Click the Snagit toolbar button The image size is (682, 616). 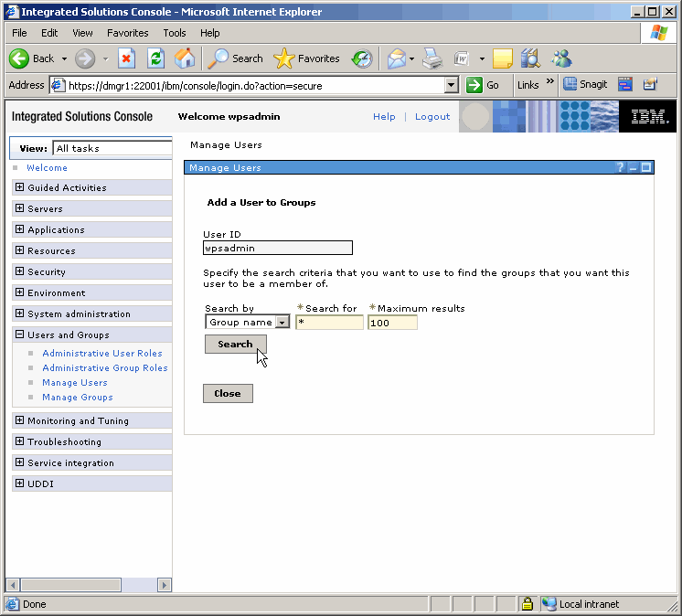click(585, 84)
